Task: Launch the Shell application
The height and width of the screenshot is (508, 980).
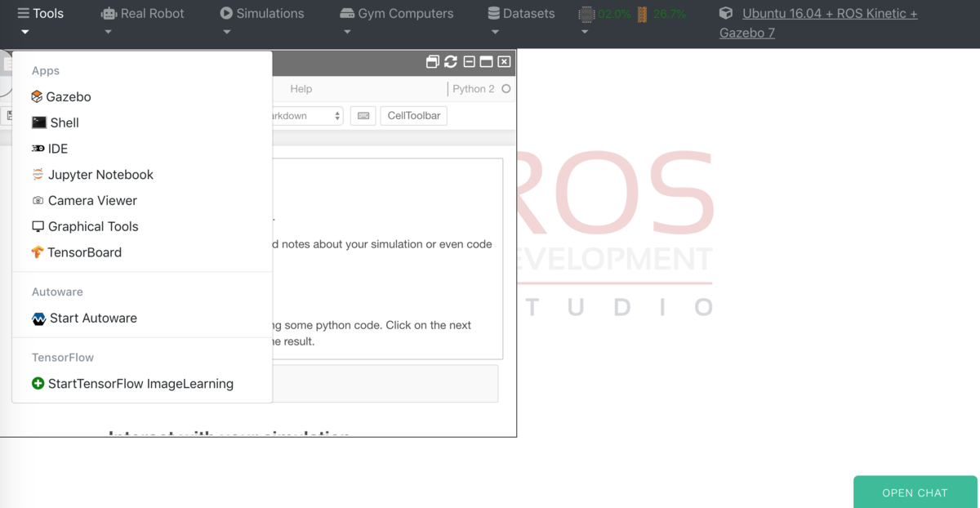Action: [x=64, y=123]
